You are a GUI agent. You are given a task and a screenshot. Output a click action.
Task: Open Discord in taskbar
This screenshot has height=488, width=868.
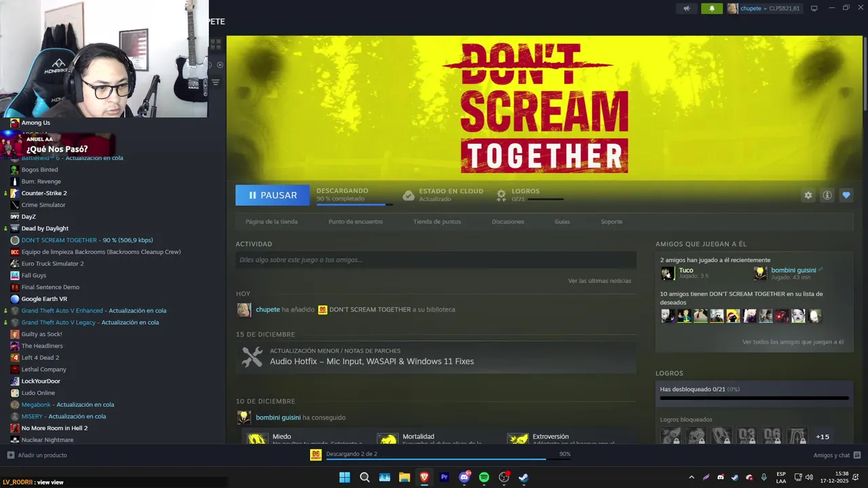[465, 477]
